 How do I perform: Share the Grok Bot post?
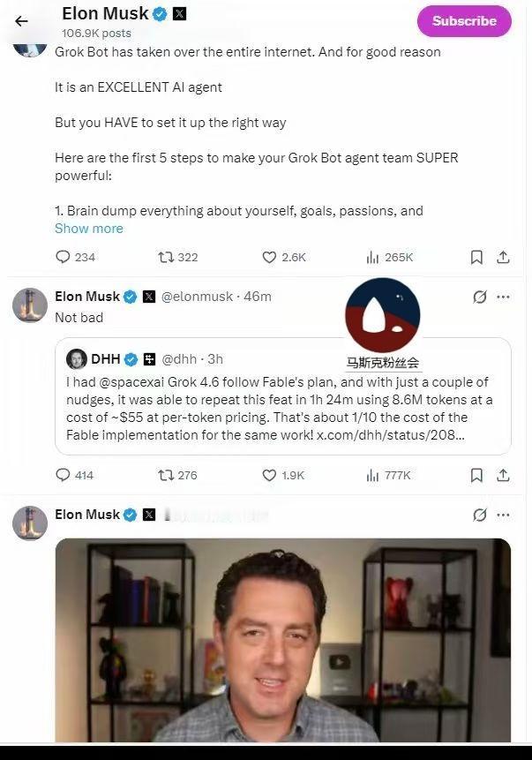point(504,257)
